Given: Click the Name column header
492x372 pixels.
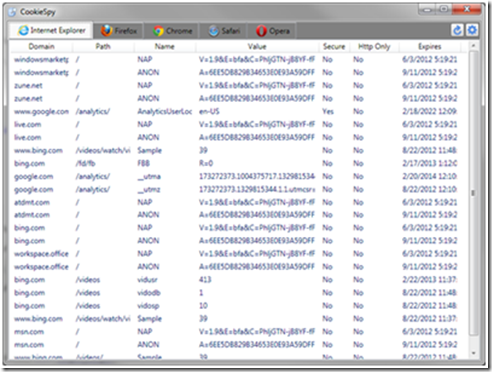Looking at the screenshot, I should (x=165, y=46).
